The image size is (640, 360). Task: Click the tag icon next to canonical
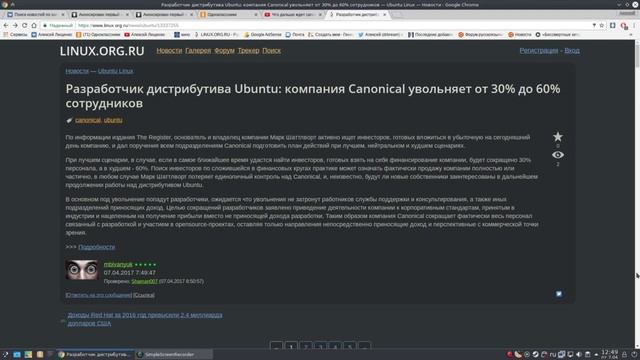pos(69,120)
